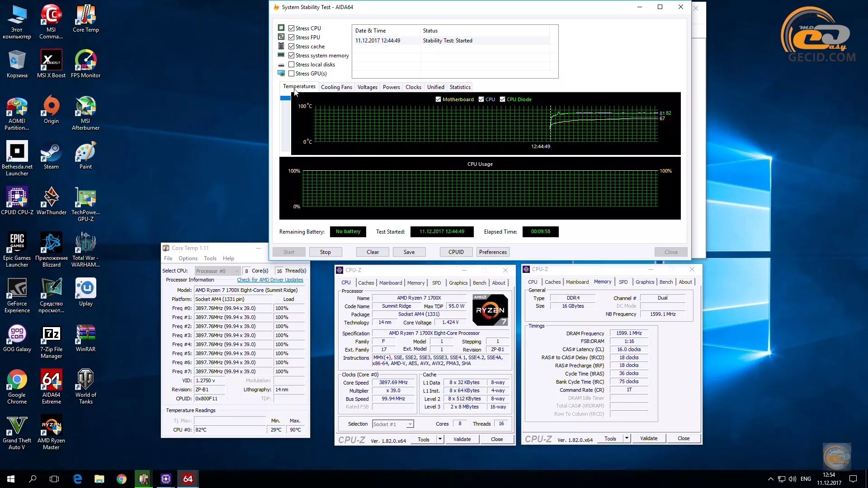The width and height of the screenshot is (868, 488).
Task: Enable Stress local disks checkbox
Action: click(x=291, y=64)
